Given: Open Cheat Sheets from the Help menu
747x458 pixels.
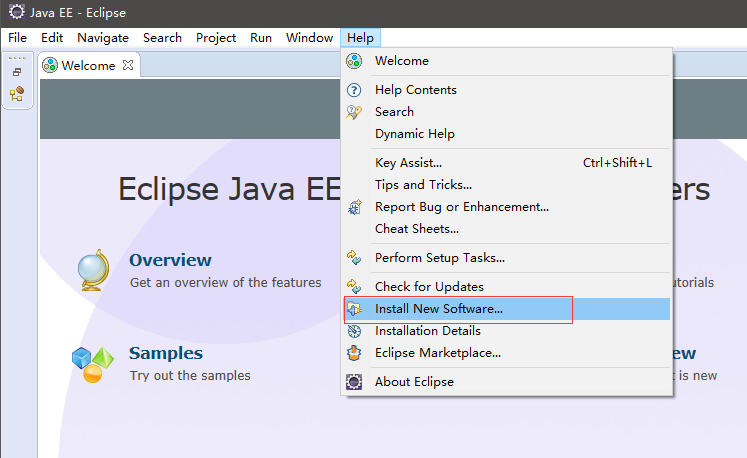Looking at the screenshot, I should pos(417,229).
